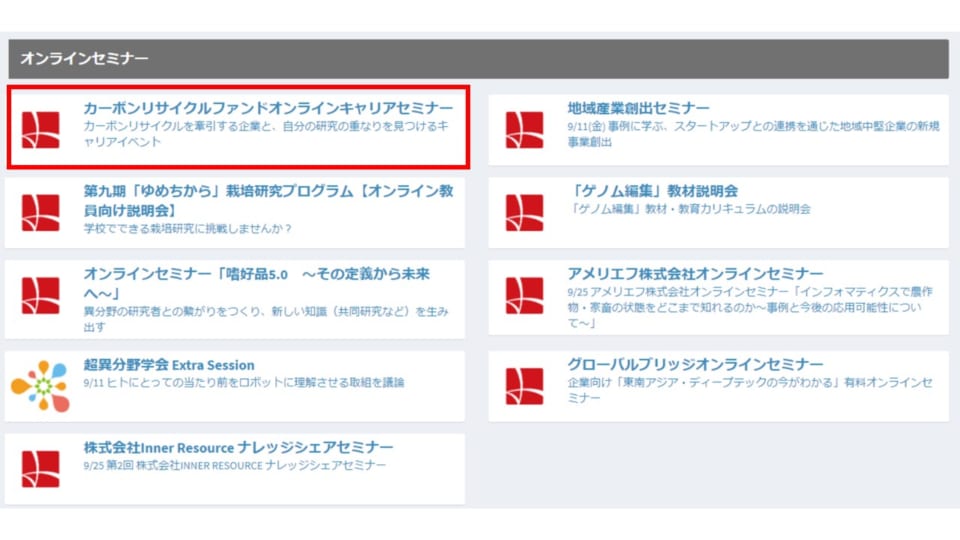Screen dimensions: 960x540
Task: Click the オンラインセミナー section header
Action: [x=478, y=59]
